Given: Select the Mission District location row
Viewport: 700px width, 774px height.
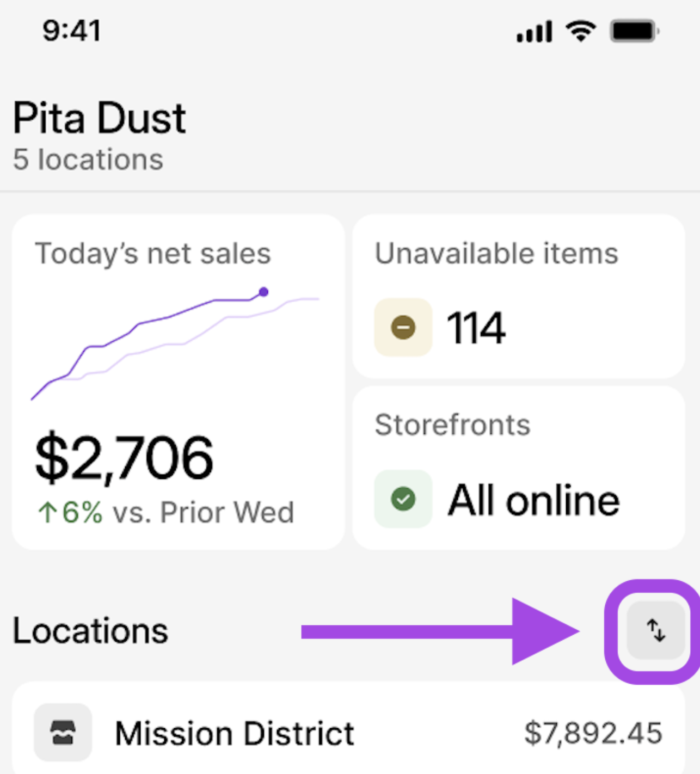Looking at the screenshot, I should [x=348, y=732].
